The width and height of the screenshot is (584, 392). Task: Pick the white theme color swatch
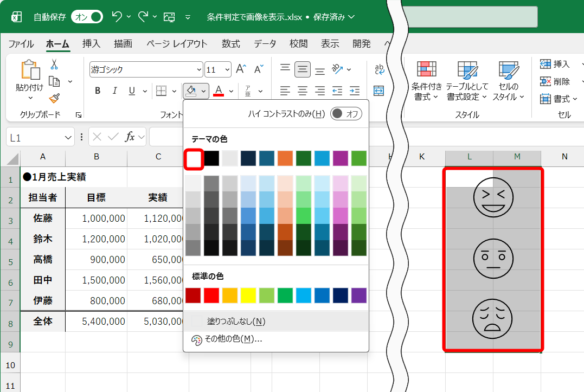tap(193, 159)
